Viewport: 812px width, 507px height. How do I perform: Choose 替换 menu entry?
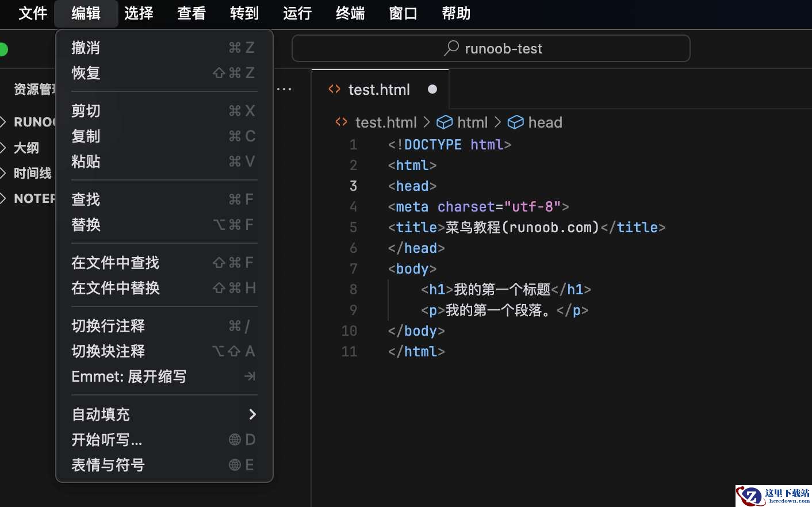point(164,225)
